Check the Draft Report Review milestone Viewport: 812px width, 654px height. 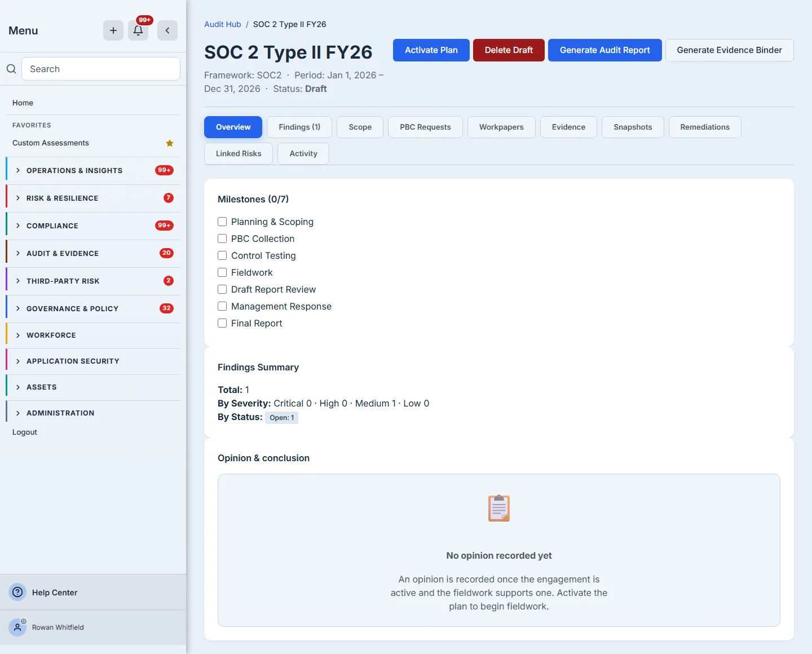tap(222, 289)
